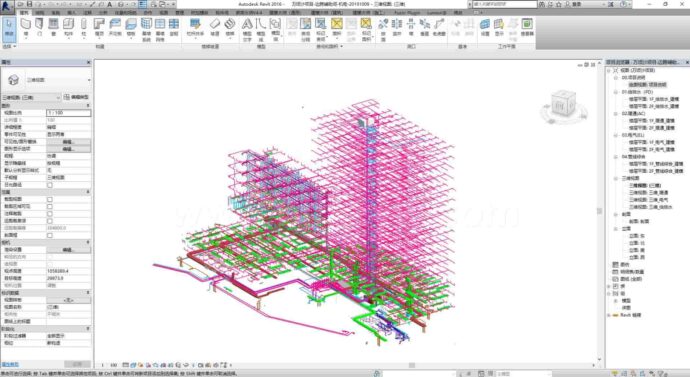Open the Revit application menu button

[x=7, y=6]
